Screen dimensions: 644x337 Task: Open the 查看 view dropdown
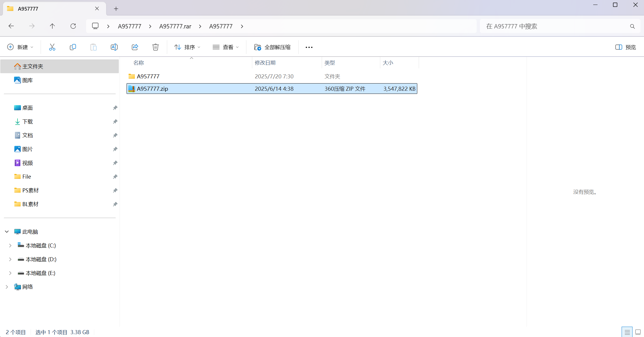226,47
